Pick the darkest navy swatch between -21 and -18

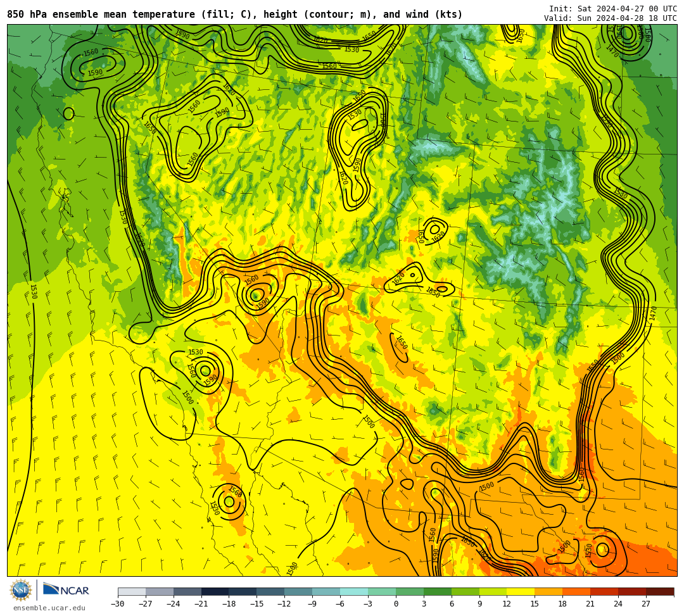point(215,591)
